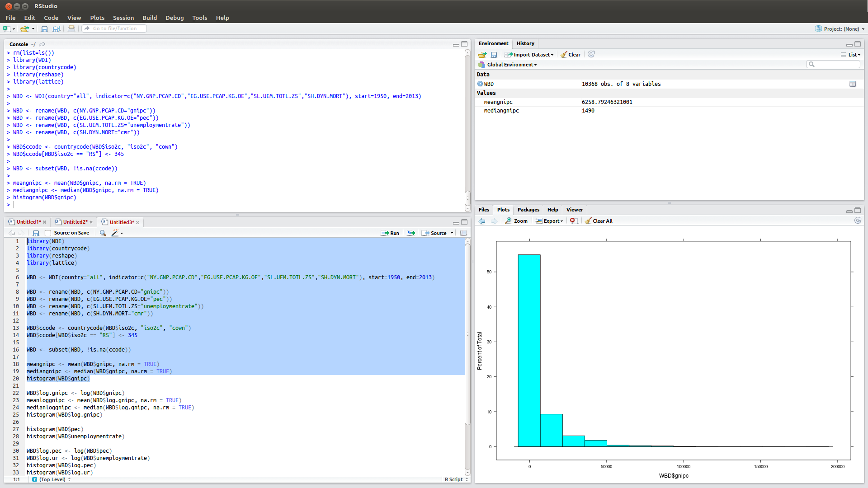Open the Top Level scope selector
The image size is (868, 488).
click(x=52, y=480)
